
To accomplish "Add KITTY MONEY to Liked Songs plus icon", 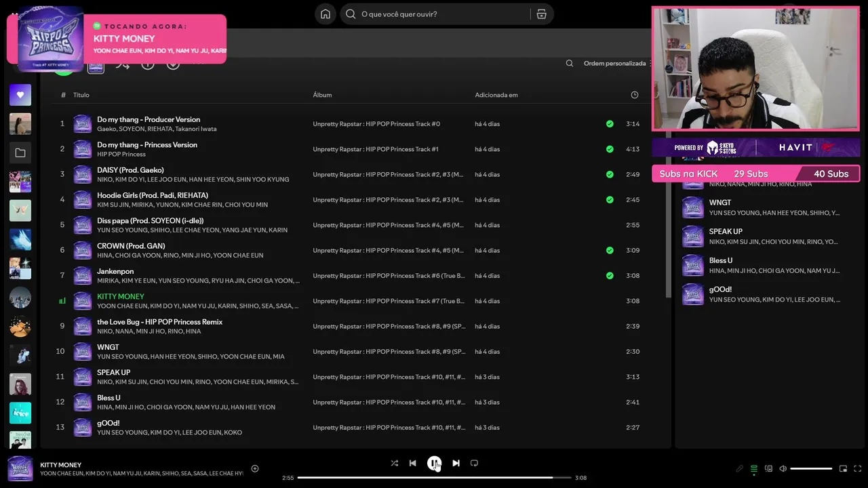I will (x=255, y=468).
